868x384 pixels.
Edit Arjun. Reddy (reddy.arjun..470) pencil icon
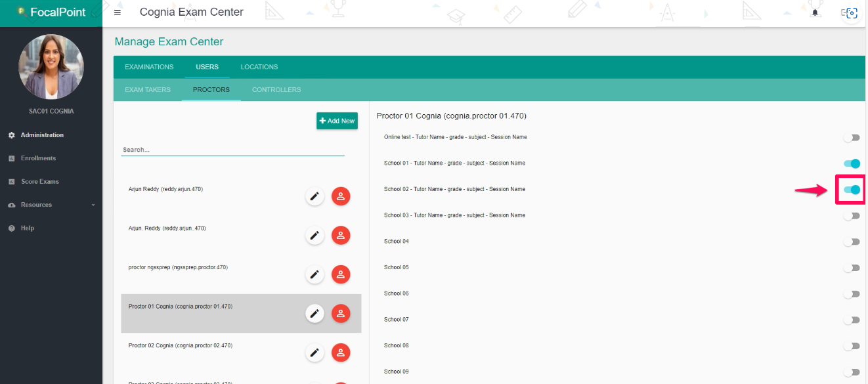pos(315,235)
